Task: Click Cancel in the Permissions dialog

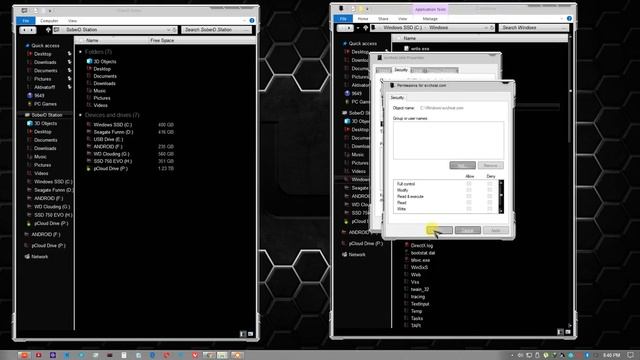Action: 468,230
